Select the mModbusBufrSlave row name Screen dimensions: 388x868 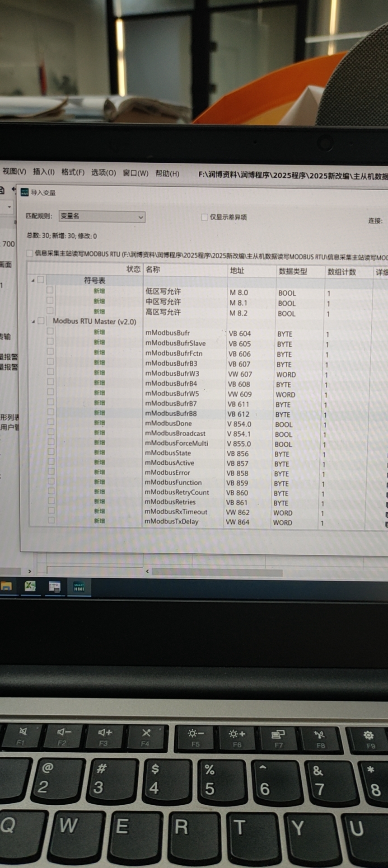click(x=175, y=343)
